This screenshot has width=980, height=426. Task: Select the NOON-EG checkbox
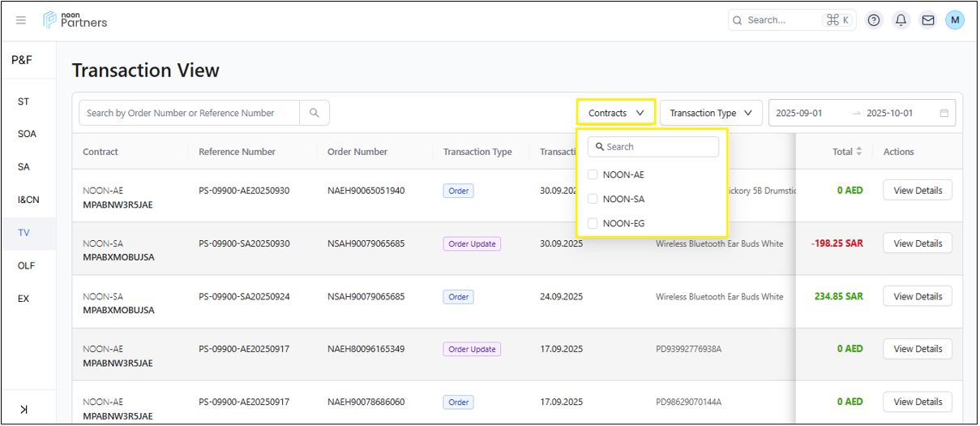(x=593, y=223)
